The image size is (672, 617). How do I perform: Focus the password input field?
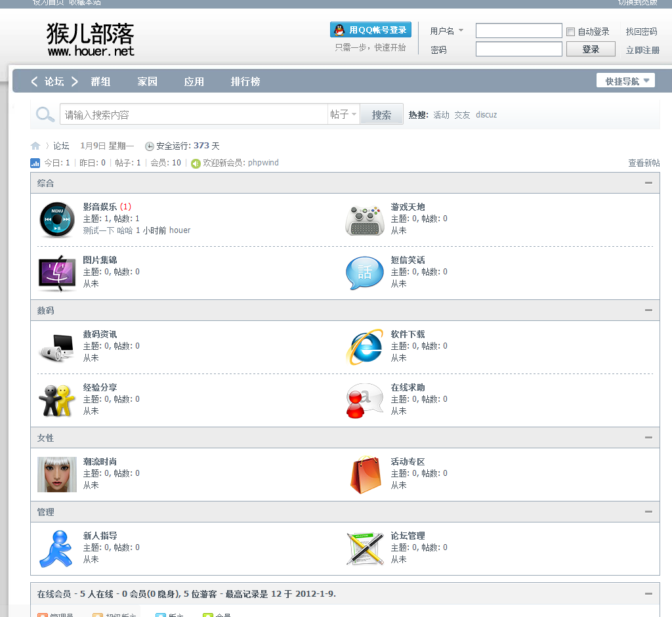click(519, 49)
